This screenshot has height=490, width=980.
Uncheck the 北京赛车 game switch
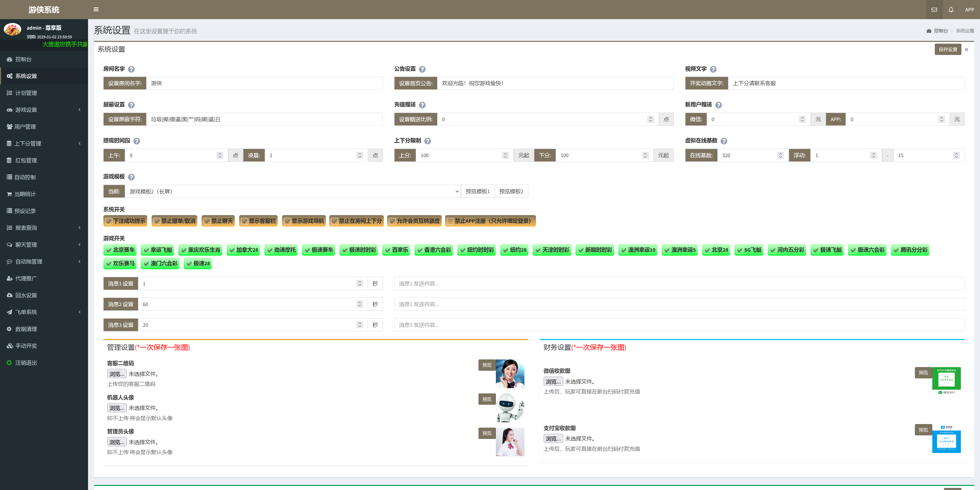tap(108, 250)
